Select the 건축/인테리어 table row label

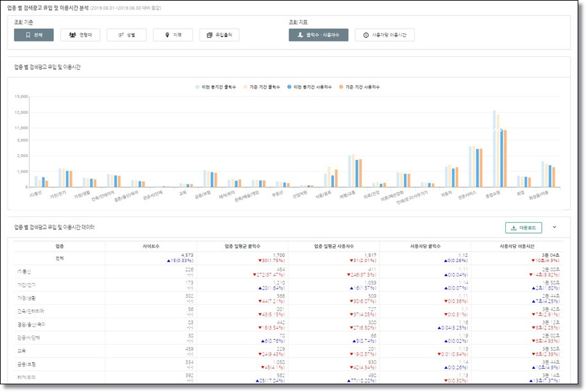31,311
